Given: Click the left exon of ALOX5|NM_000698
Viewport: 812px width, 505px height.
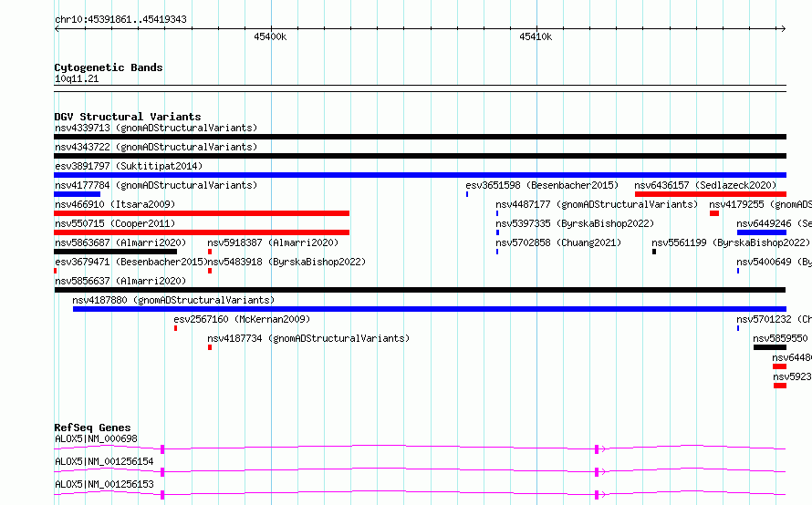Looking at the screenshot, I should pyautogui.click(x=162, y=449).
